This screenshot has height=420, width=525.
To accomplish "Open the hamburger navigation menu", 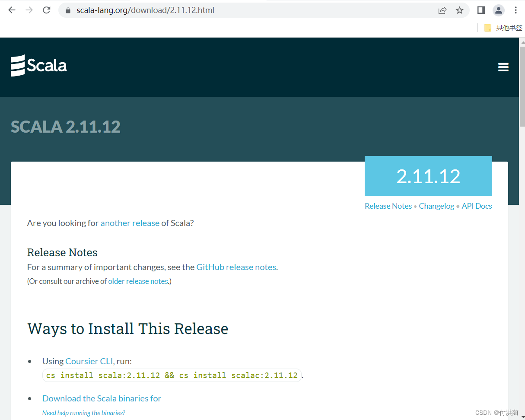I will pyautogui.click(x=503, y=67).
